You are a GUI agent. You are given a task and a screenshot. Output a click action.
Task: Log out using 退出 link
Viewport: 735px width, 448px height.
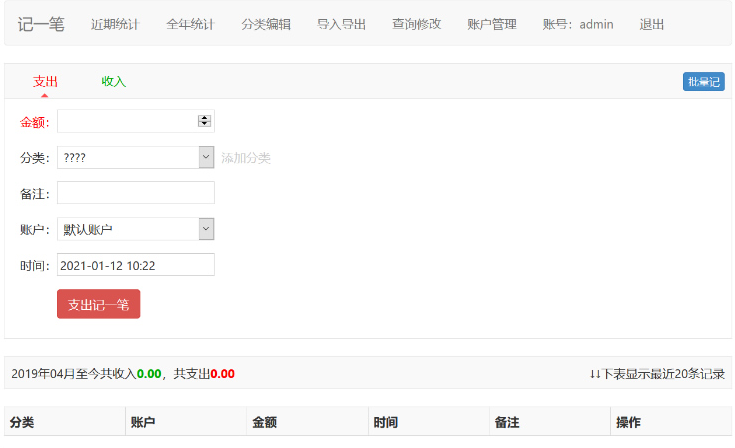point(652,24)
